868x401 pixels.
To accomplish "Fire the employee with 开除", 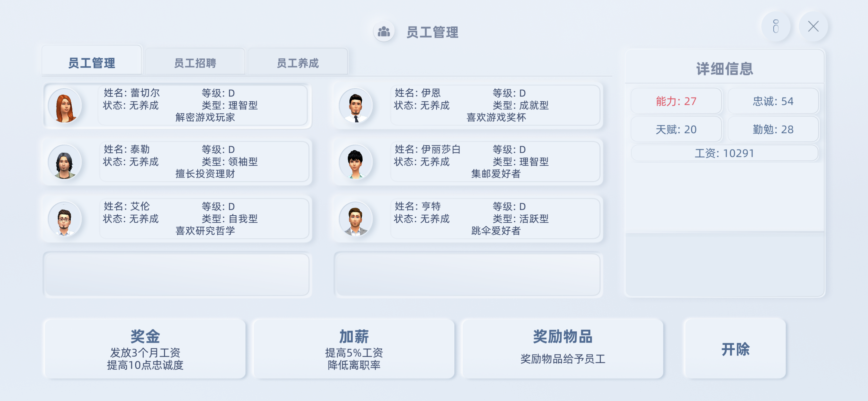I will pos(735,349).
